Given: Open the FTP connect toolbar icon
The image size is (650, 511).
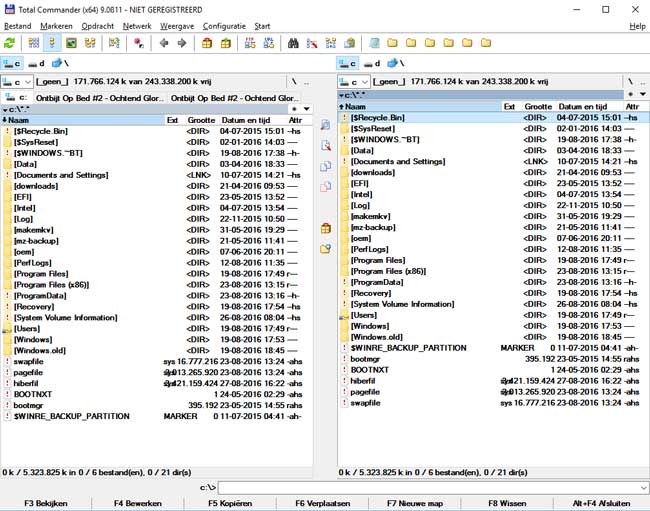Looking at the screenshot, I should [x=250, y=43].
